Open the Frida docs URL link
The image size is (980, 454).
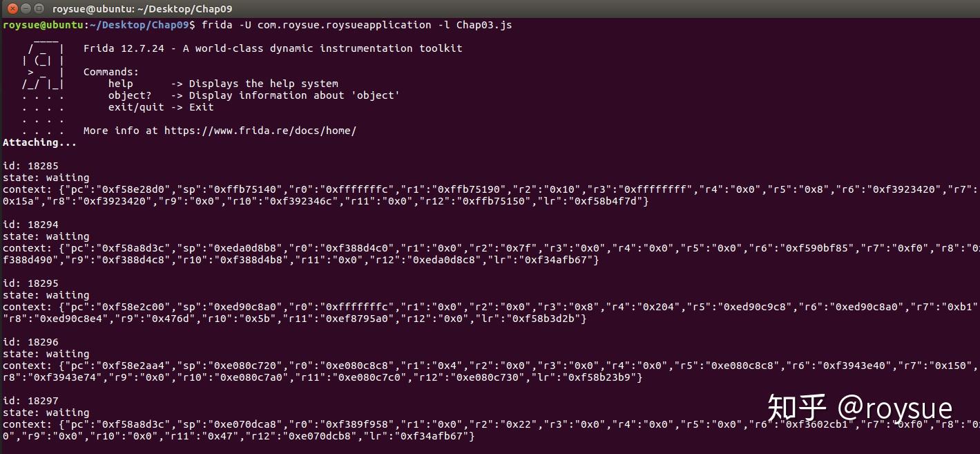[x=261, y=130]
